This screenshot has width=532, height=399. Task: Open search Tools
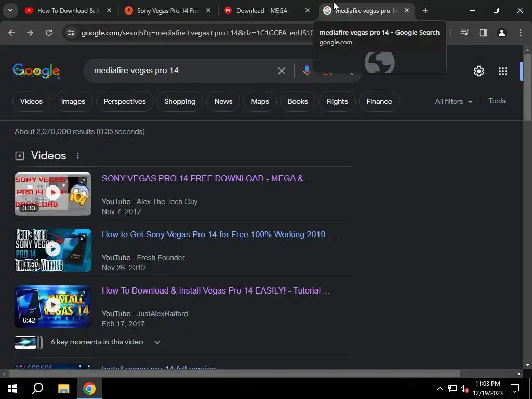tap(497, 101)
